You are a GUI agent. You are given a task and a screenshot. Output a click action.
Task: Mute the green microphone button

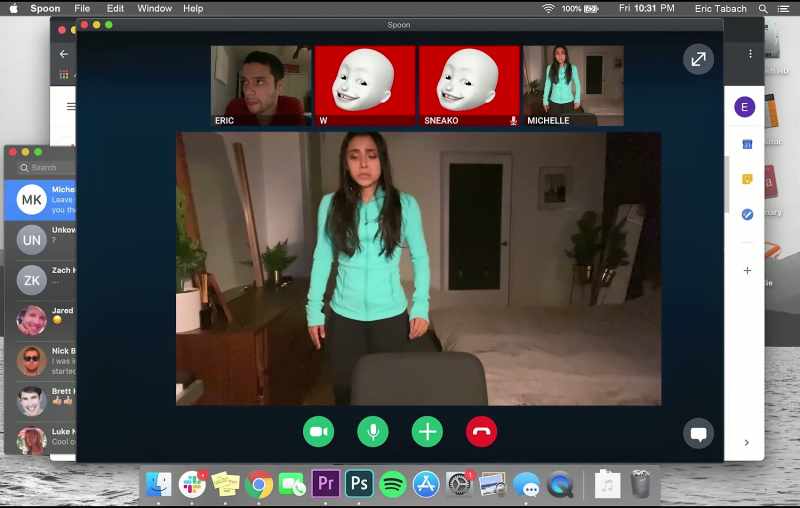point(373,432)
